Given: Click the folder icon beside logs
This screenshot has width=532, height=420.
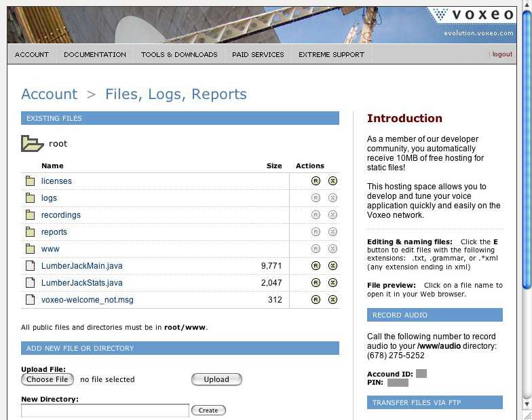Looking at the screenshot, I should pyautogui.click(x=30, y=198).
